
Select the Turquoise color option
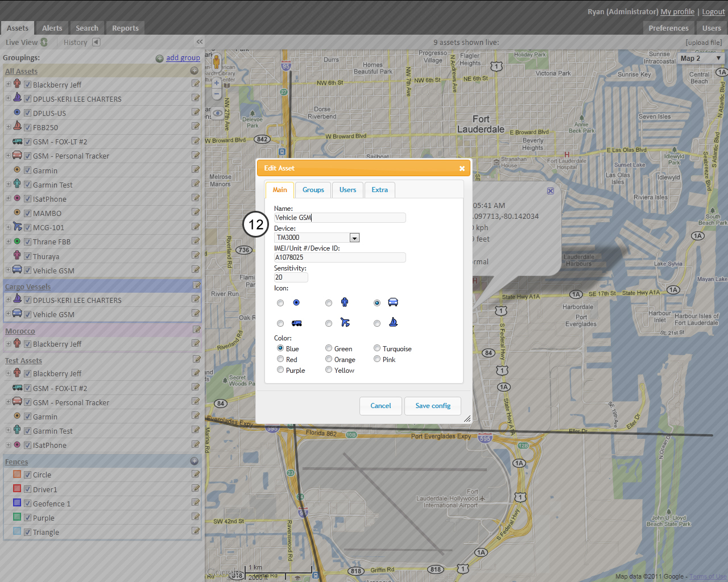point(377,348)
